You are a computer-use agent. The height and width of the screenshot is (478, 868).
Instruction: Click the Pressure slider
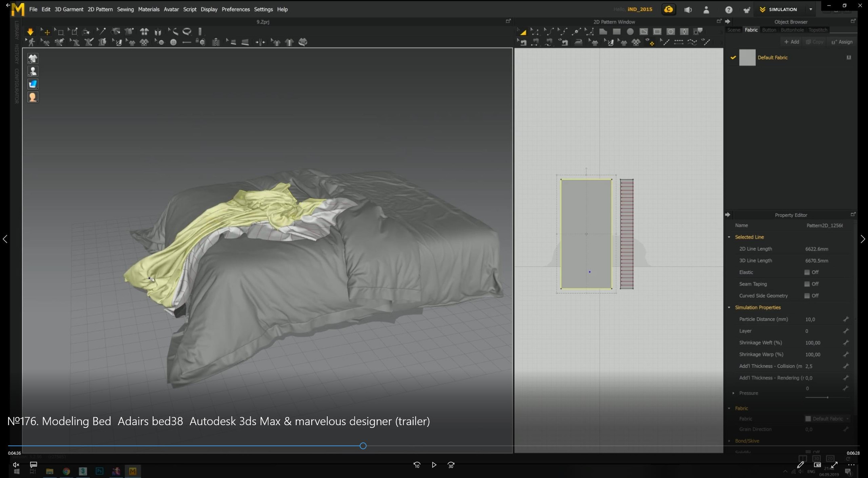pyautogui.click(x=827, y=398)
